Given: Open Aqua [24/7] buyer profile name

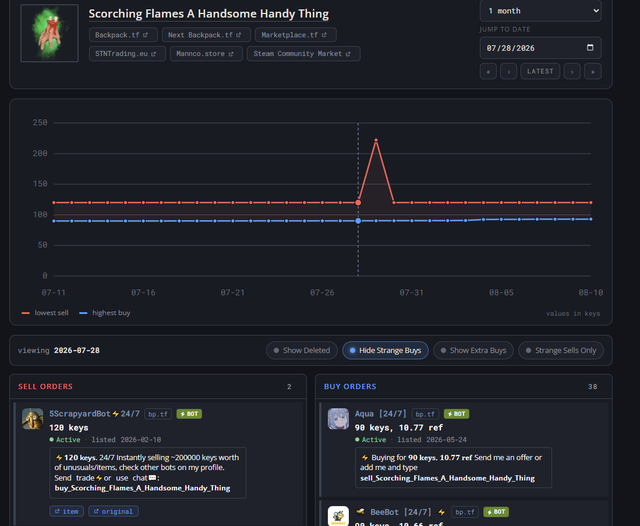Looking at the screenshot, I should click(380, 414).
